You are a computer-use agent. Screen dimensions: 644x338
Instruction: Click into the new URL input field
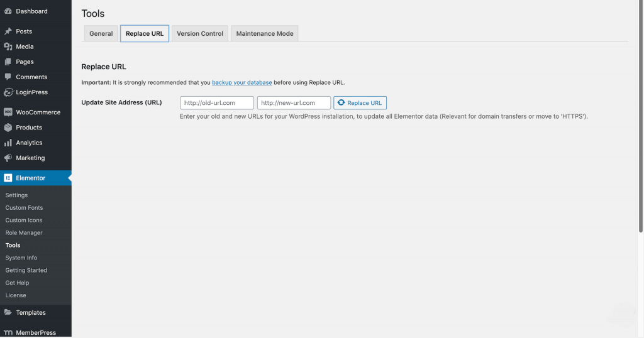294,103
